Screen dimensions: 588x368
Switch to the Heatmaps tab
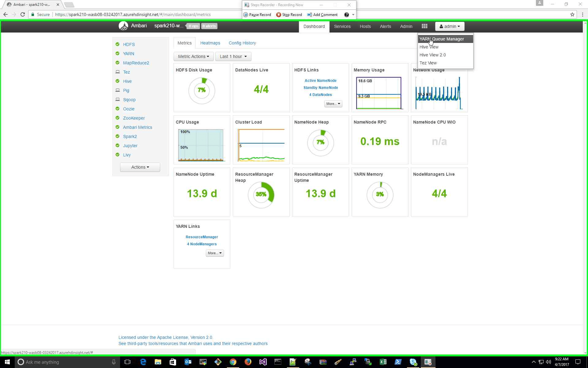[210, 43]
